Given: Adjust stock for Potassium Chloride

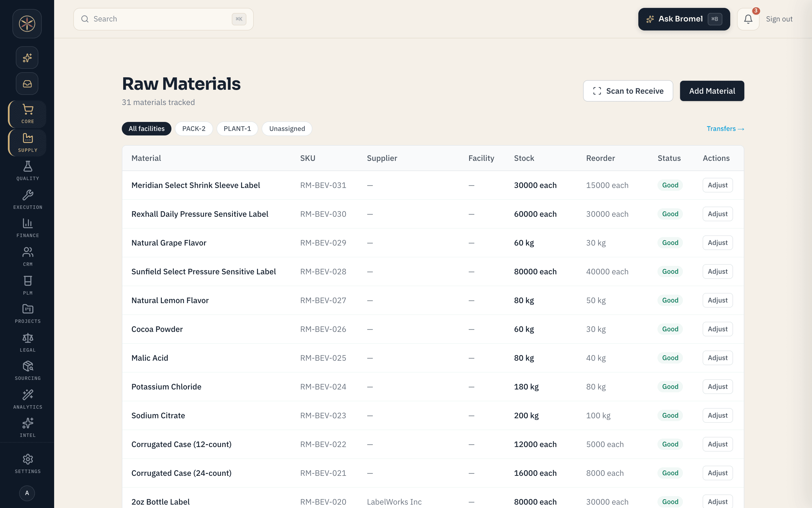Looking at the screenshot, I should point(718,387).
